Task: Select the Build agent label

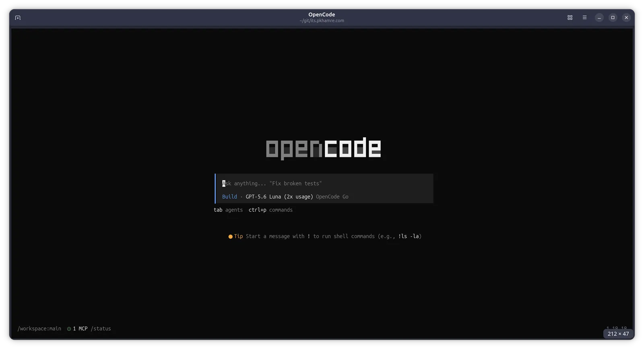Action: tap(229, 197)
